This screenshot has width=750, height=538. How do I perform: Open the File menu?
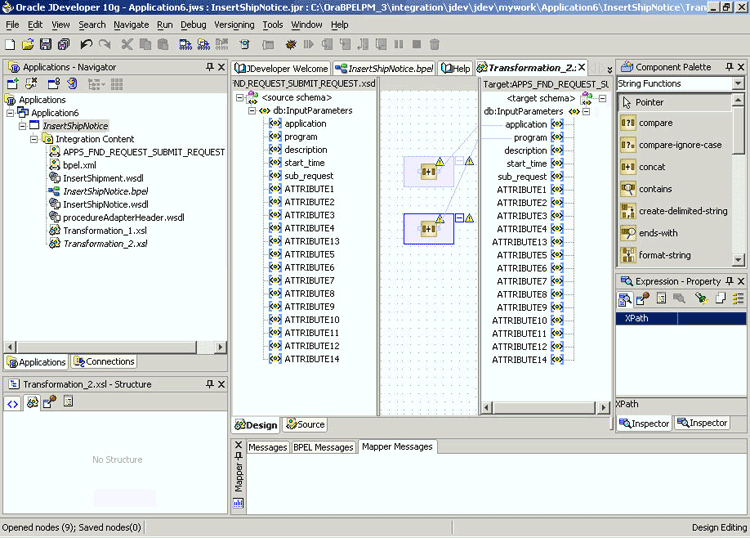12,24
